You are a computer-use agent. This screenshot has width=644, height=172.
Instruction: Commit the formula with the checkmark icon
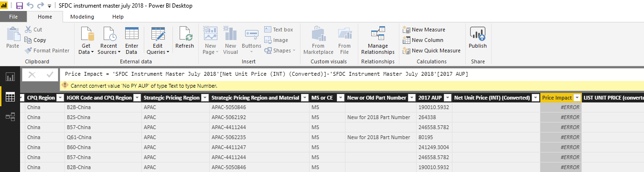point(49,75)
